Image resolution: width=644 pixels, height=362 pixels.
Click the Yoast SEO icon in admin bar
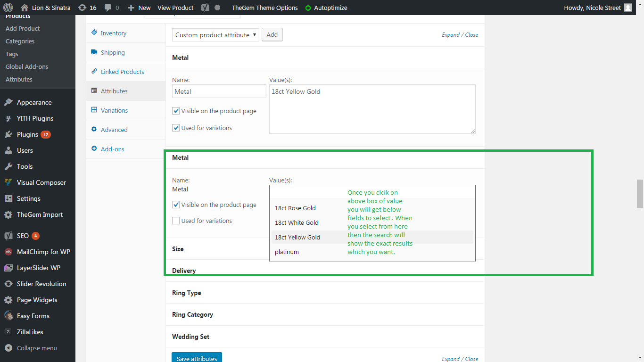click(205, 8)
